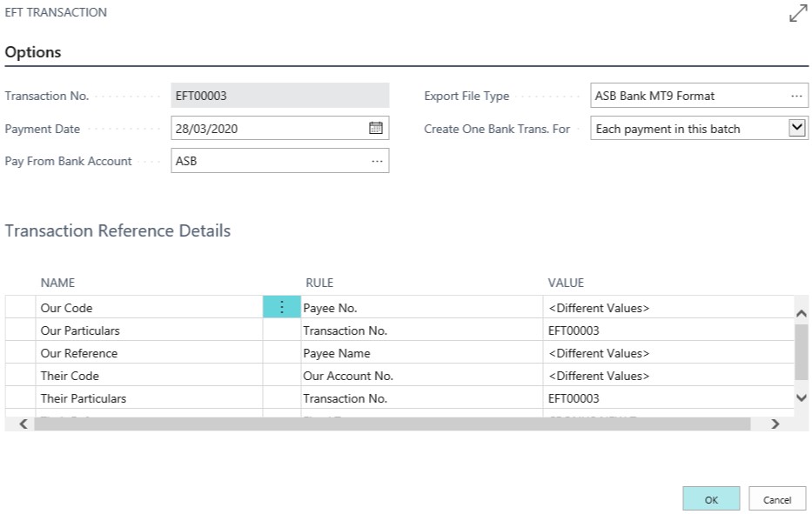Click the NAME column header
The image size is (812, 514).
tap(57, 283)
